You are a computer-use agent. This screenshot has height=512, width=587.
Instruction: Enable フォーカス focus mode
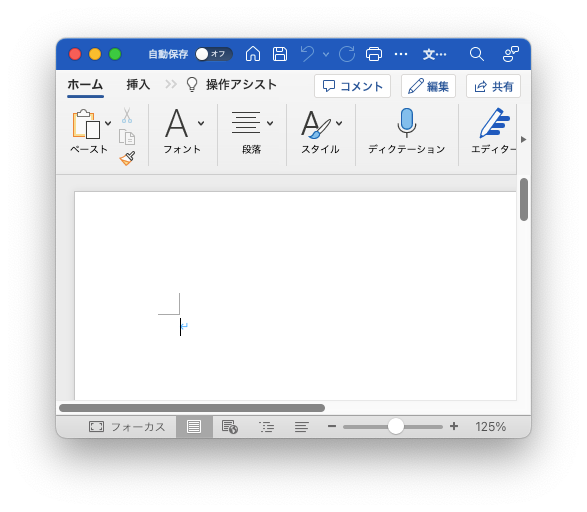point(127,427)
